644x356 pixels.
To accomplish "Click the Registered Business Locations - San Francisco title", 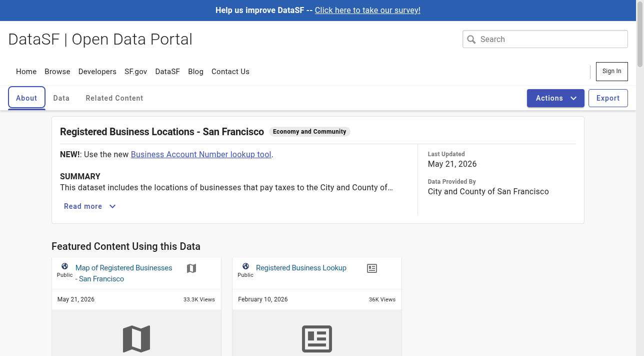I will [162, 132].
